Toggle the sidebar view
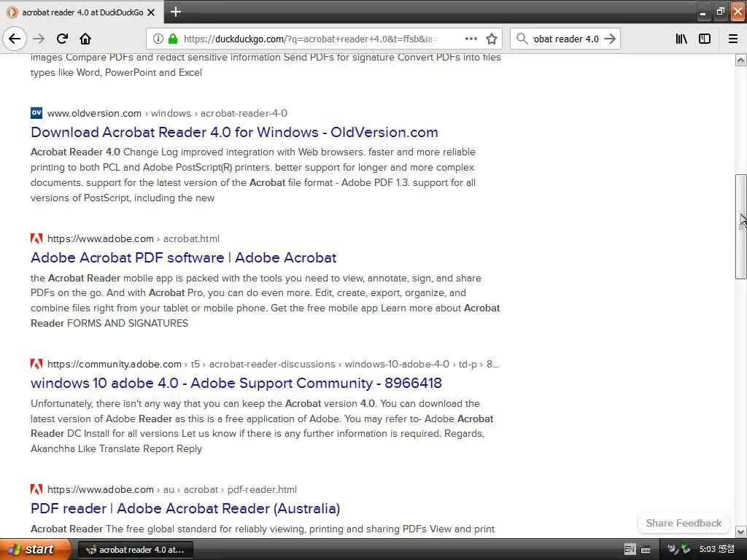The height and width of the screenshot is (560, 747). pos(705,39)
